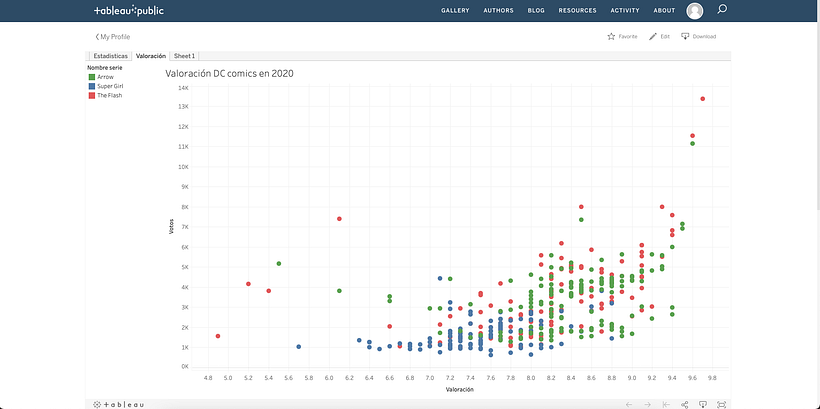
Task: Click the chart title Valoración DC comics
Action: 229,74
